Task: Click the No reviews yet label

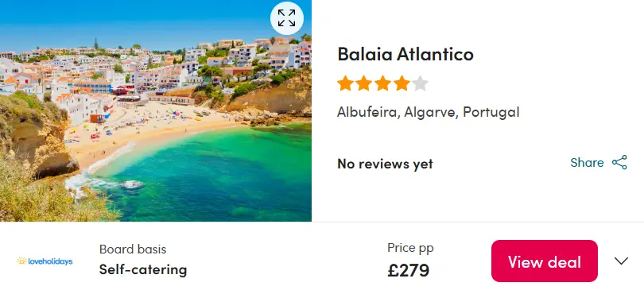Action: [385, 164]
